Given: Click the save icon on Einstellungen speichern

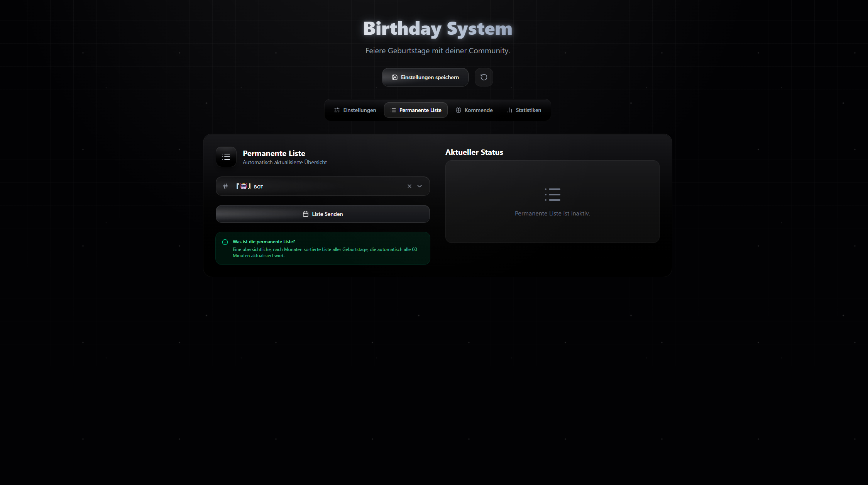Looking at the screenshot, I should 394,77.
